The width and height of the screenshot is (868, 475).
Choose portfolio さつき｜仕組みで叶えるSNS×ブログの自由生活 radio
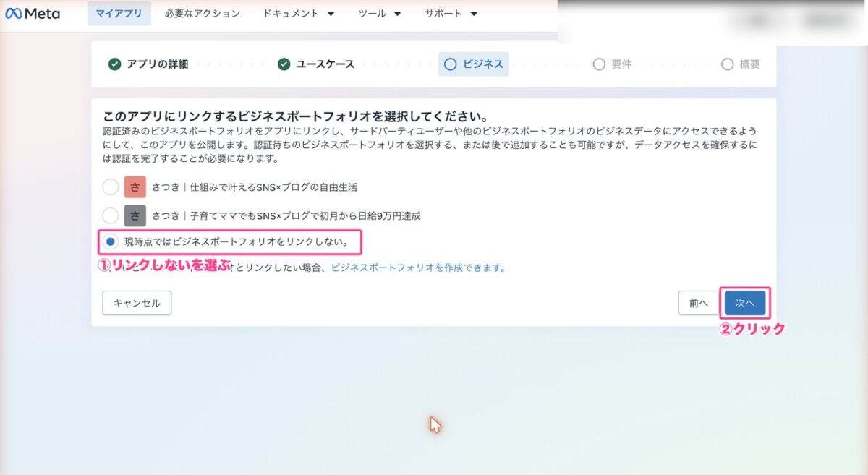(111, 187)
